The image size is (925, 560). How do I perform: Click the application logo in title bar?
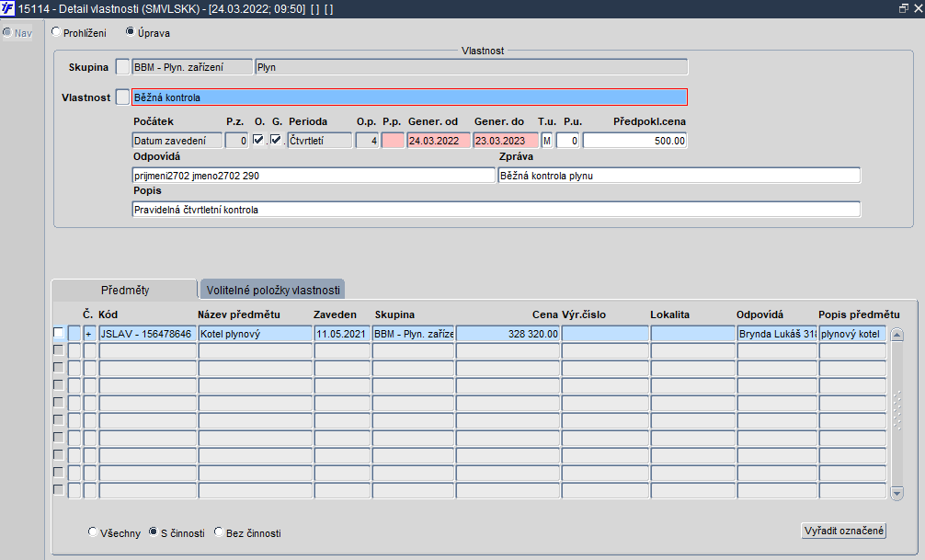pyautogui.click(x=7, y=9)
